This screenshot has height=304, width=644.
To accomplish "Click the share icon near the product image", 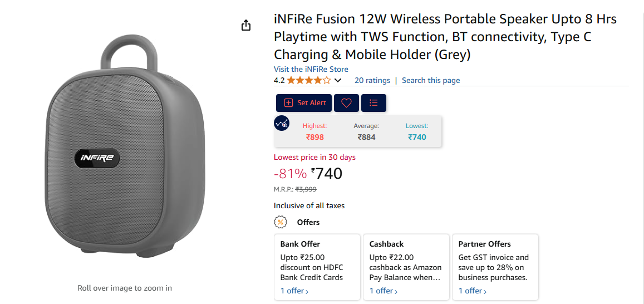I will point(246,26).
